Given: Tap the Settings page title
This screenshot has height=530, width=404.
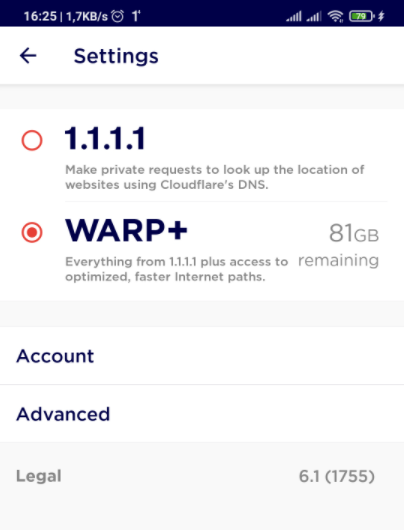Looking at the screenshot, I should [x=116, y=56].
